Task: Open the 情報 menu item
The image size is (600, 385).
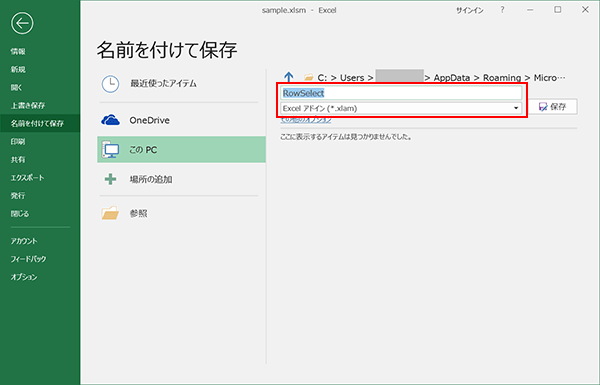Action: pos(18,51)
